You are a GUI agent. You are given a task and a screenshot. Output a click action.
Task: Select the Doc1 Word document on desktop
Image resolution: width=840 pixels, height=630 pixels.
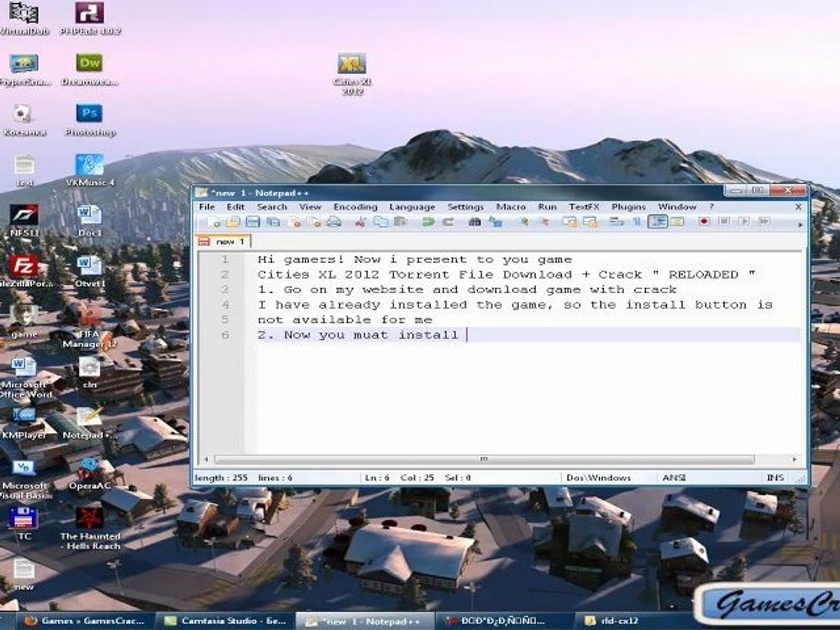[90, 220]
